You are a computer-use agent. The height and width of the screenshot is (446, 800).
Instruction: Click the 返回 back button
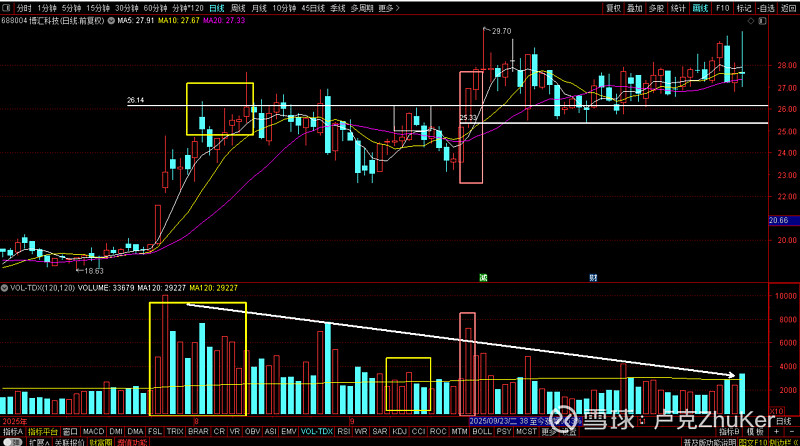coord(788,8)
